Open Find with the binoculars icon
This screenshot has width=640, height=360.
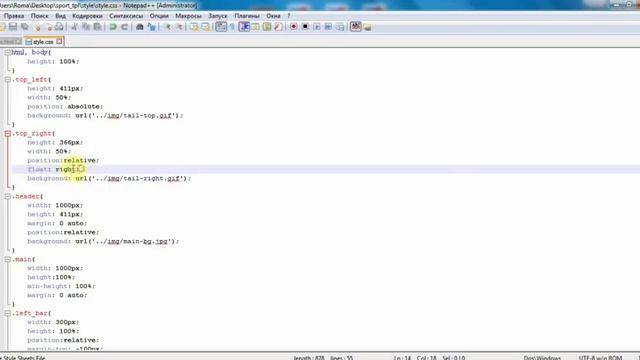(140, 27)
